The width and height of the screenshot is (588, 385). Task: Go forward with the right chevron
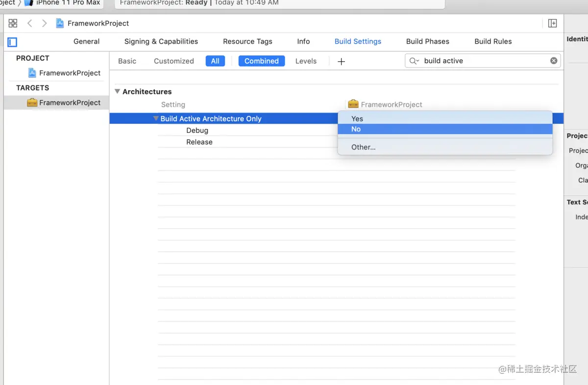[44, 23]
